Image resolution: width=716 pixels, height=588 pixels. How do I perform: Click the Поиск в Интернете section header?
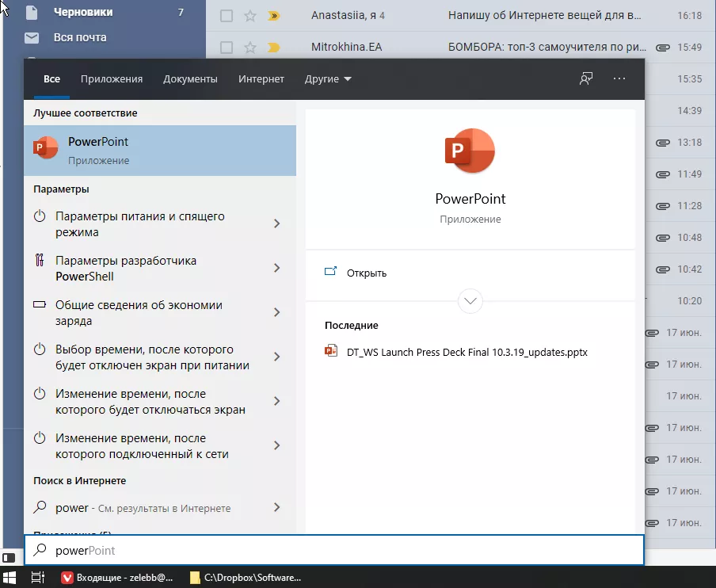tap(79, 481)
